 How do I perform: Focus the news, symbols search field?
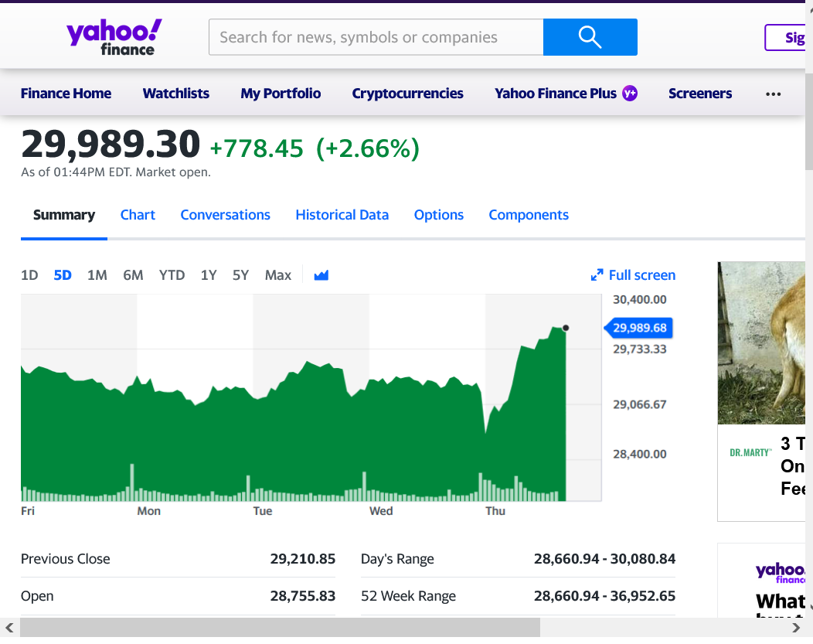[376, 37]
